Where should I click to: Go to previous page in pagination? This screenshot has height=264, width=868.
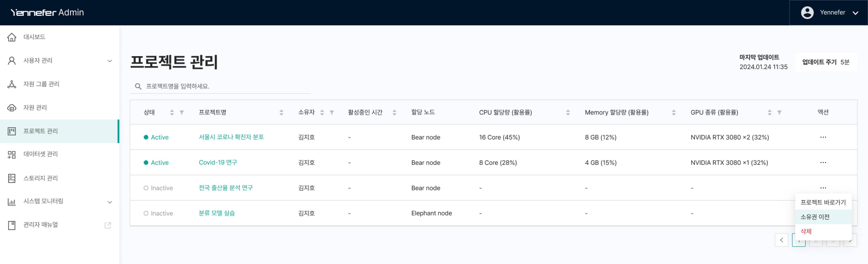[x=781, y=240]
